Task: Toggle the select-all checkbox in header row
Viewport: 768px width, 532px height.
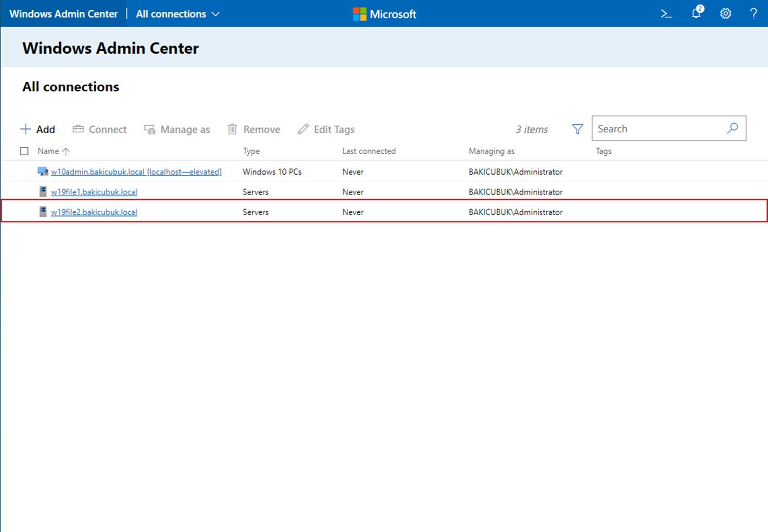Action: 24,151
